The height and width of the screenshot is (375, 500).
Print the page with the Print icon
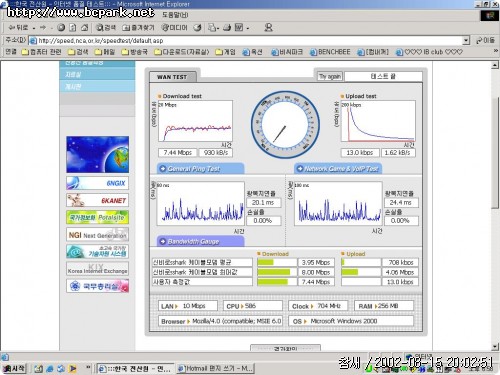point(227,28)
